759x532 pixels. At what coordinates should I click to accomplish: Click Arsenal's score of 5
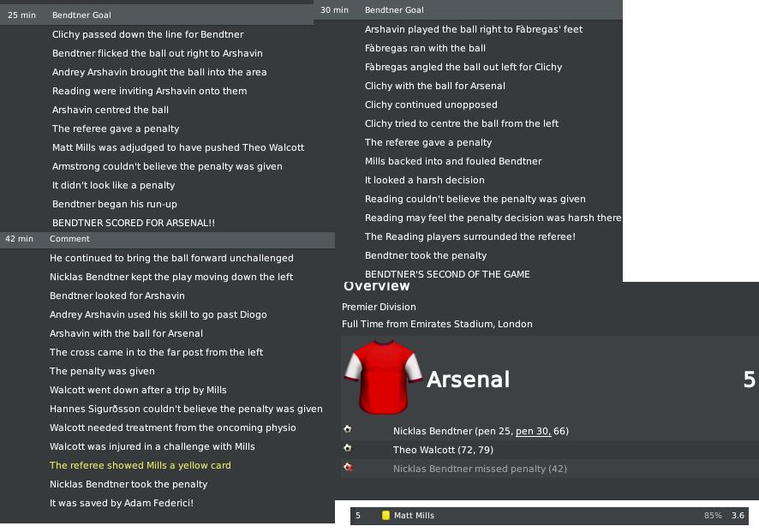pos(749,380)
